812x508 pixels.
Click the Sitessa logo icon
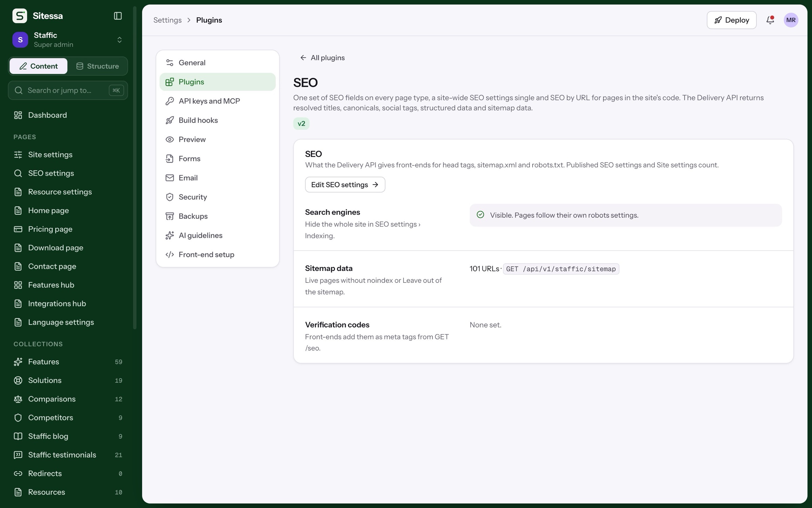click(20, 16)
